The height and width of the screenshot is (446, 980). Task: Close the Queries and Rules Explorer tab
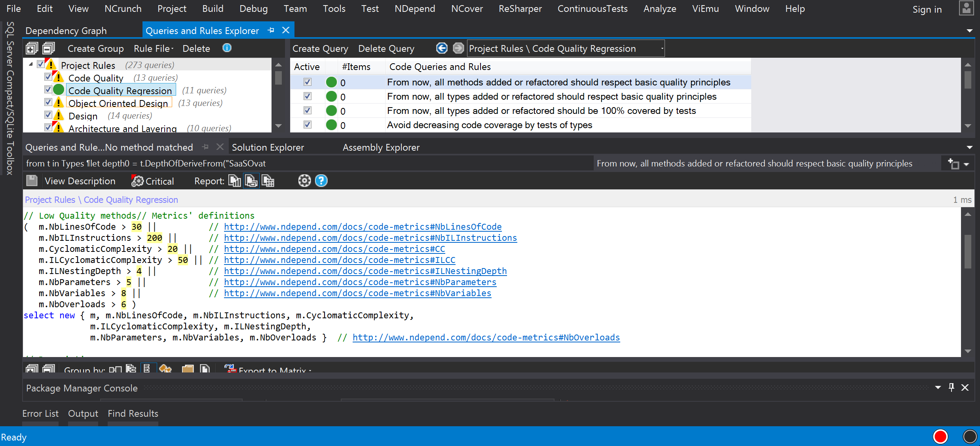click(x=286, y=30)
